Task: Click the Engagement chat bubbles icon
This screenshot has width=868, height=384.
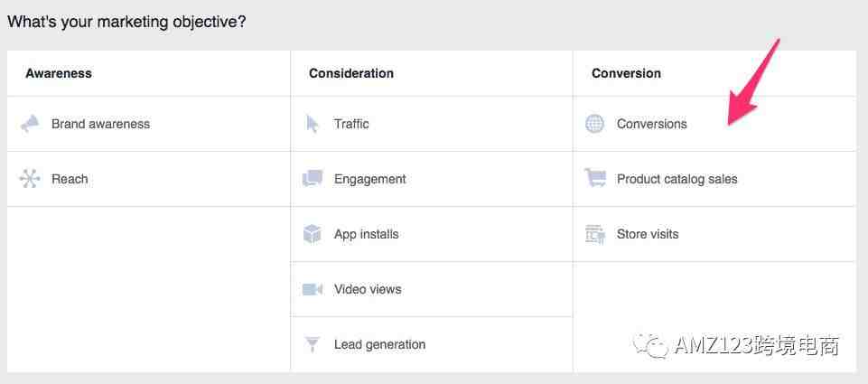Action: point(313,178)
